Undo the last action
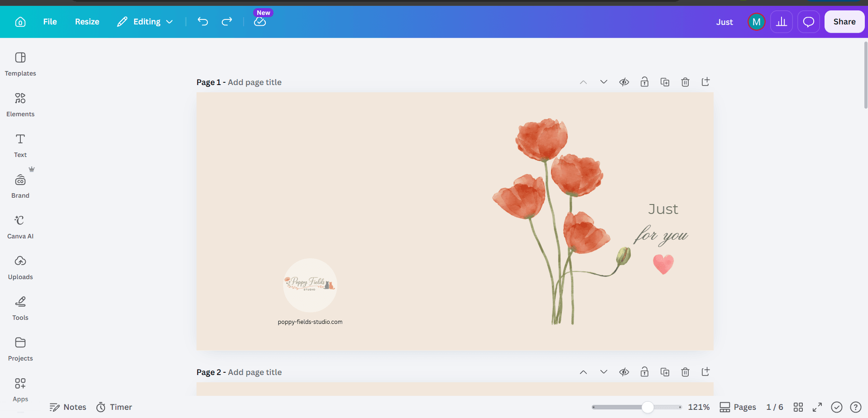Image resolution: width=868 pixels, height=418 pixels. (x=203, y=21)
